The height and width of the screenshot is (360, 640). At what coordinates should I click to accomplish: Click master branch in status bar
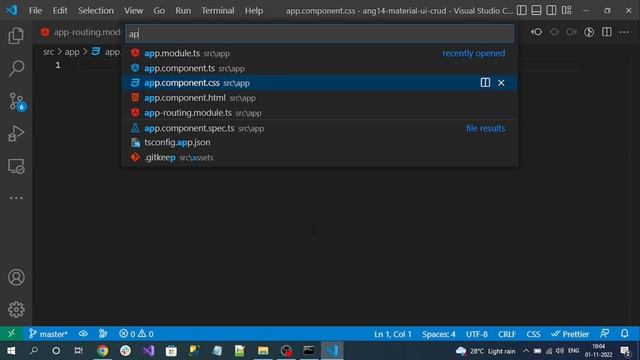pos(48,334)
